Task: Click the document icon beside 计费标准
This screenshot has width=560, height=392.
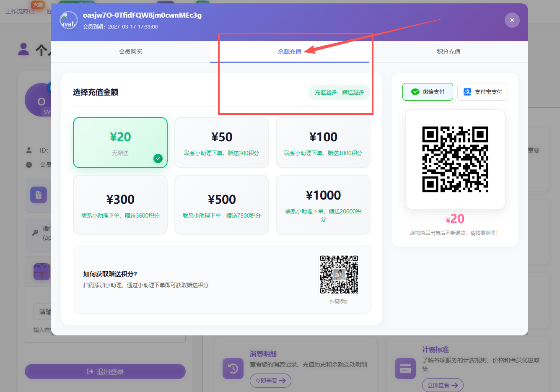Action: [x=405, y=368]
